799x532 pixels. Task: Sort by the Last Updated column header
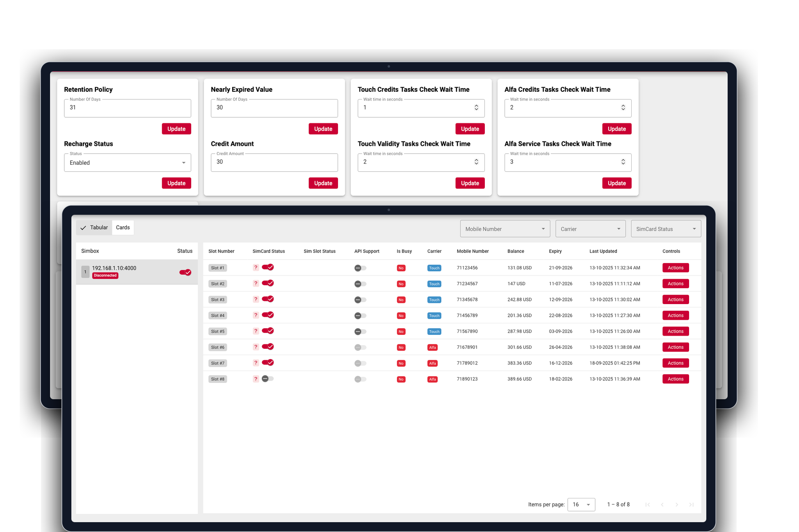[603, 251]
